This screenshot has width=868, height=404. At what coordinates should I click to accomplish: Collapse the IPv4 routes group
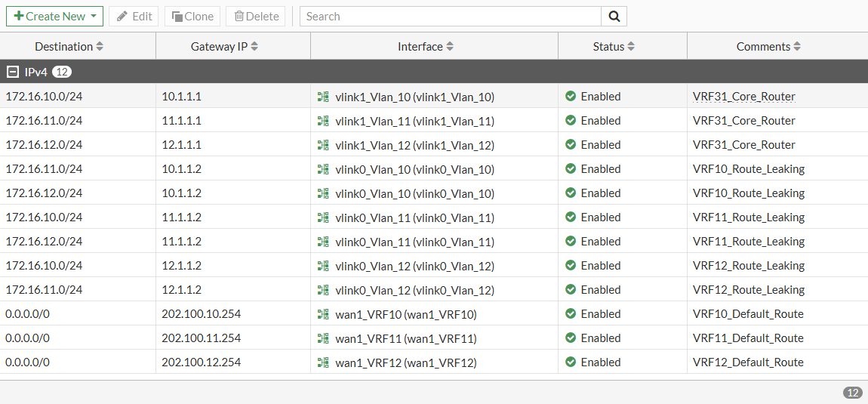click(x=12, y=72)
